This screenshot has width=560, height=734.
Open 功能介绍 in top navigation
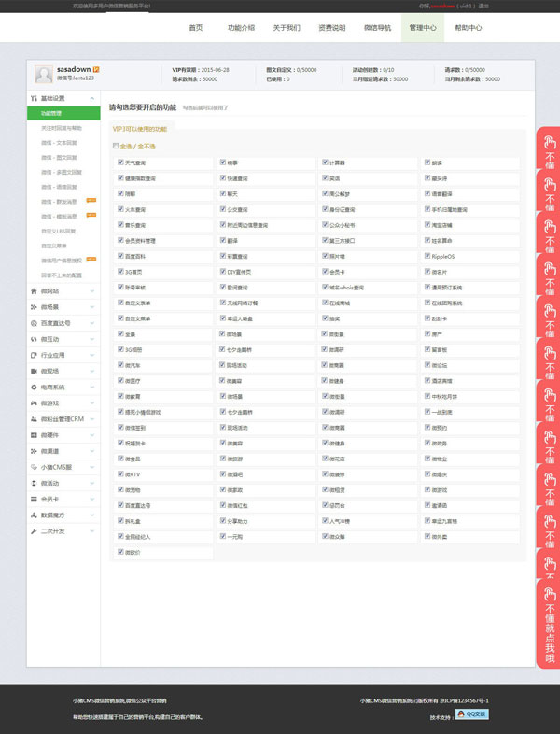[241, 28]
